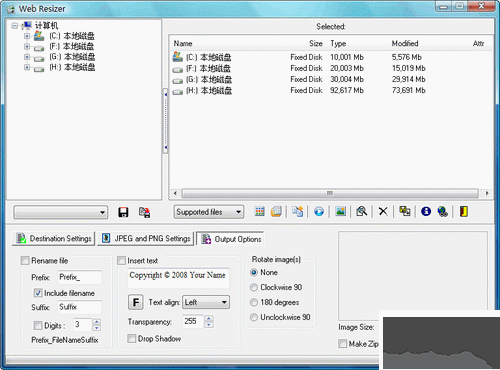Sort the file list by Modified column
Screen dimensions: 500x370
(405, 43)
